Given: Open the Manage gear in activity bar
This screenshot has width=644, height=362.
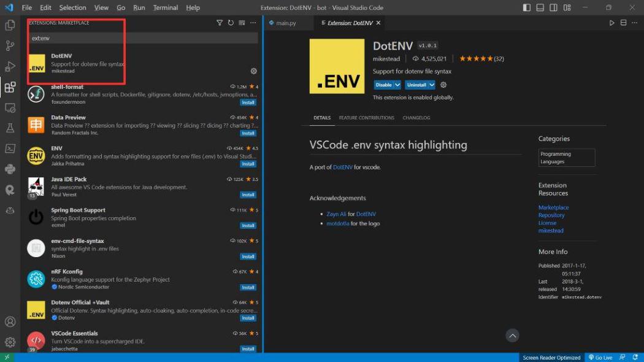Looking at the screenshot, I should 10,342.
